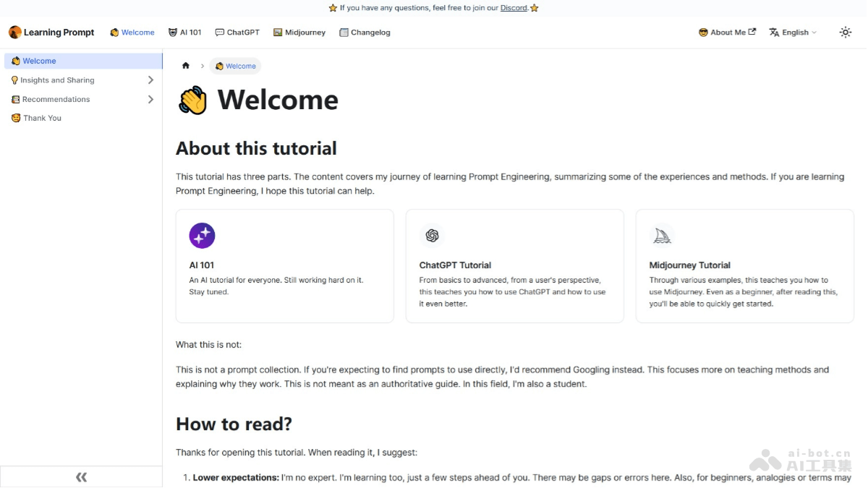Screen dimensions: 868x488
Task: Open the English language dropdown
Action: coord(793,32)
